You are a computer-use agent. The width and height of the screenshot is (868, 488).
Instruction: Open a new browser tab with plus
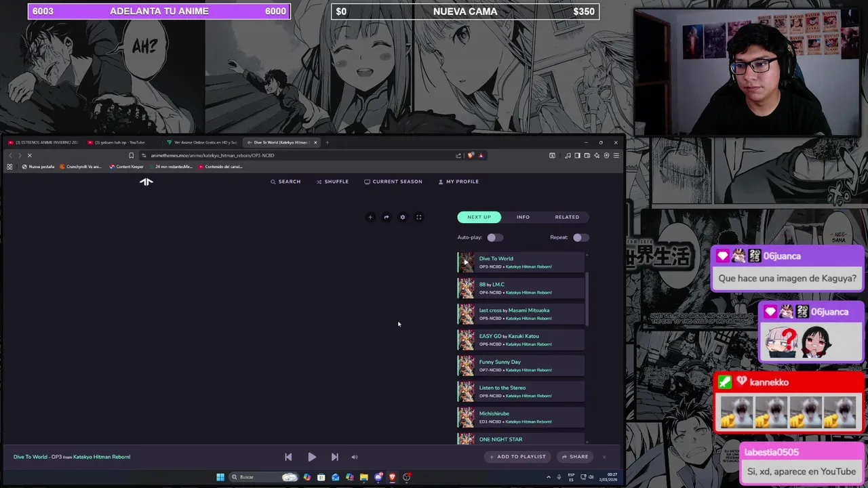(328, 142)
